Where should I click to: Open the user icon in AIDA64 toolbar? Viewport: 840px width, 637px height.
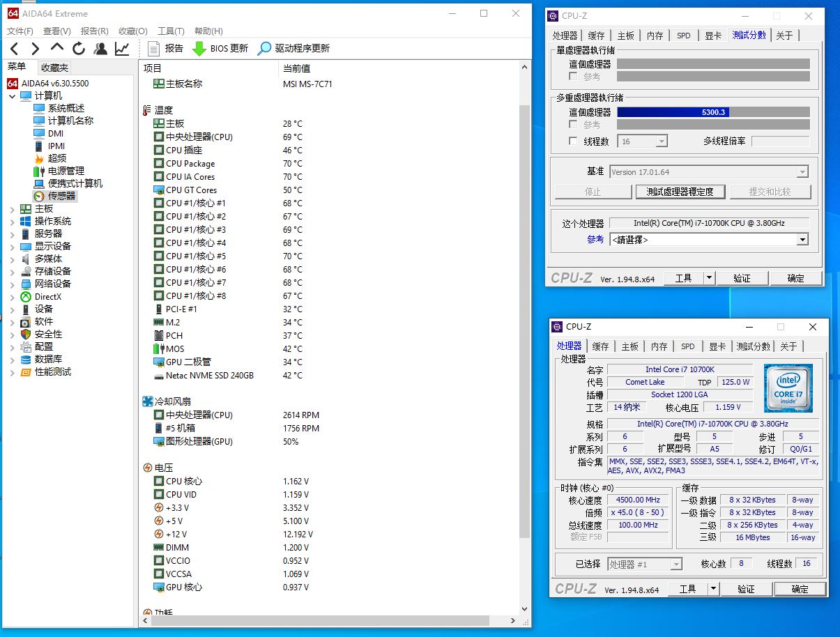[x=100, y=48]
